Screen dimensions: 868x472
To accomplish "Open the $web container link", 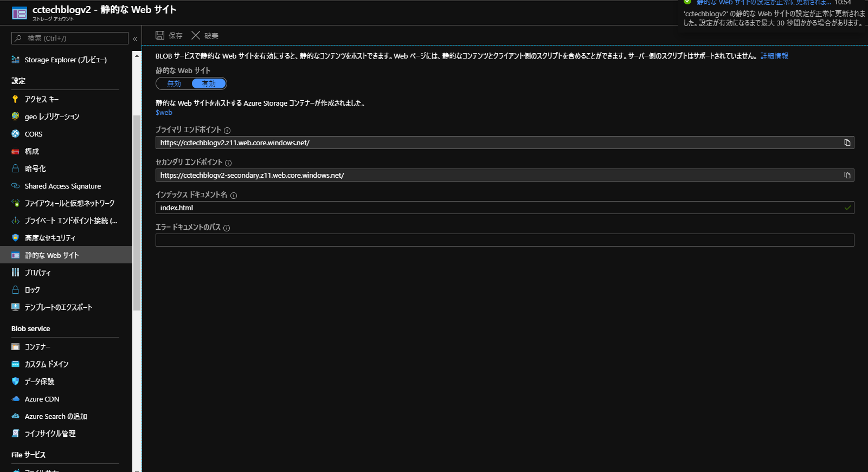I will tap(164, 113).
